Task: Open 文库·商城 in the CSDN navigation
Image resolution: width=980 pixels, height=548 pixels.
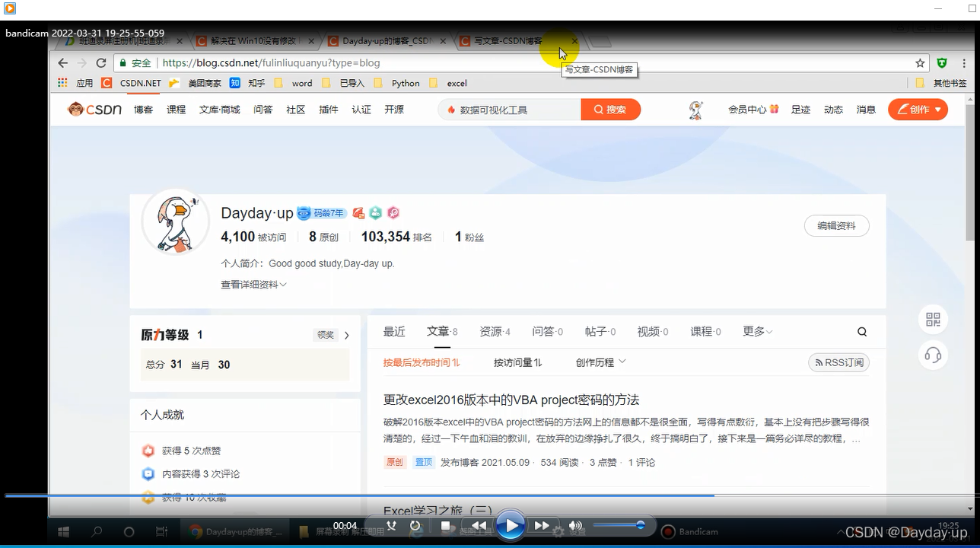Action: (x=220, y=110)
